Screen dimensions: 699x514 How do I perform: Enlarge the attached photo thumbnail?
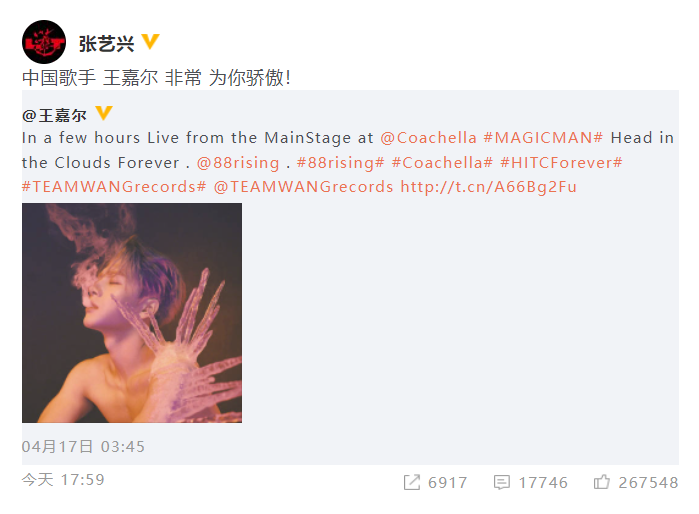tap(132, 313)
